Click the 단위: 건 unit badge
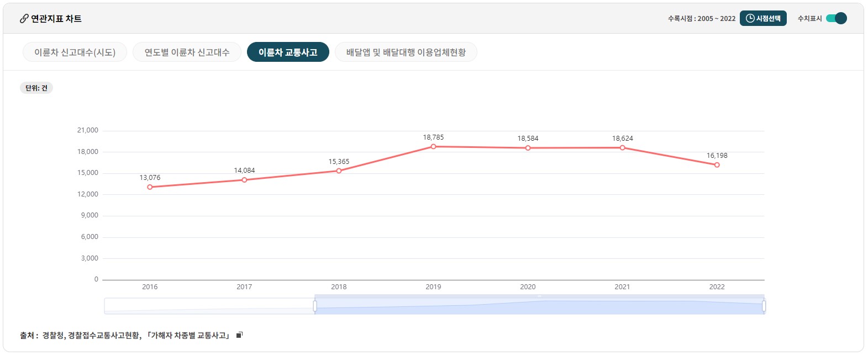The height and width of the screenshot is (356, 868). [36, 88]
